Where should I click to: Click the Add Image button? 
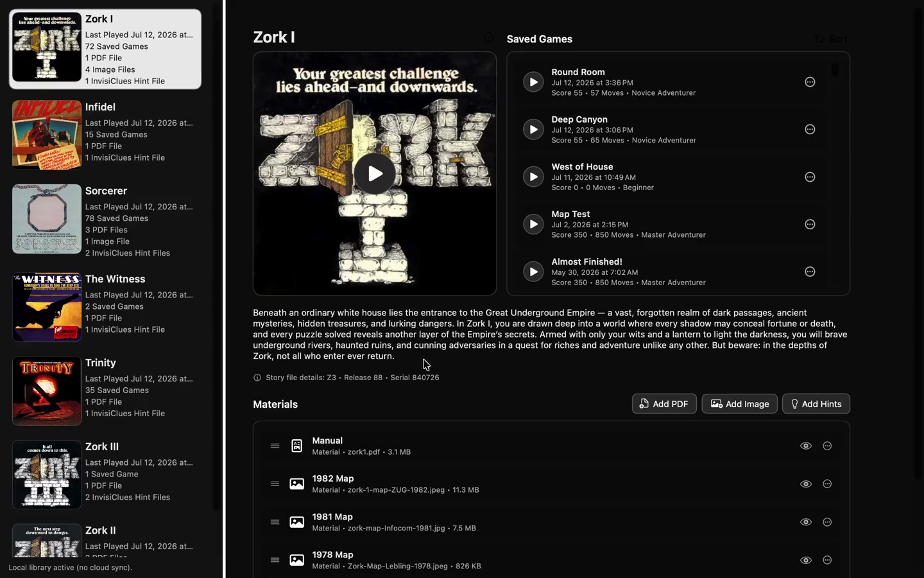[739, 404]
